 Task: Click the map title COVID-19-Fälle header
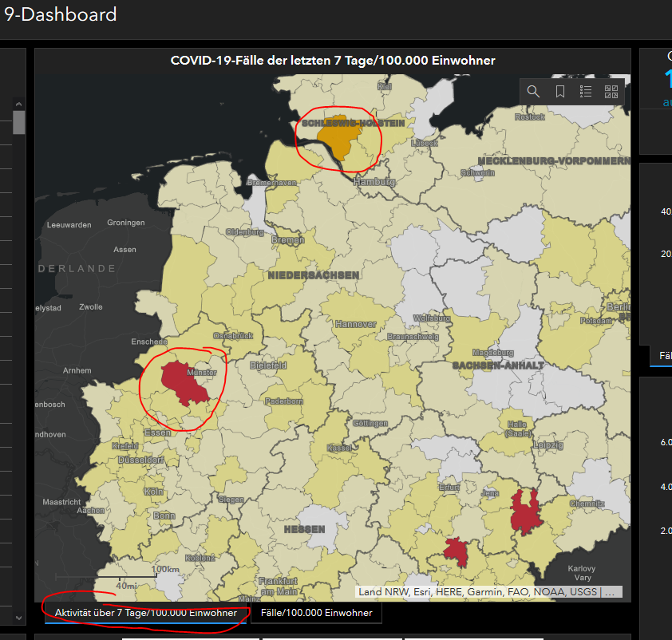click(x=333, y=61)
